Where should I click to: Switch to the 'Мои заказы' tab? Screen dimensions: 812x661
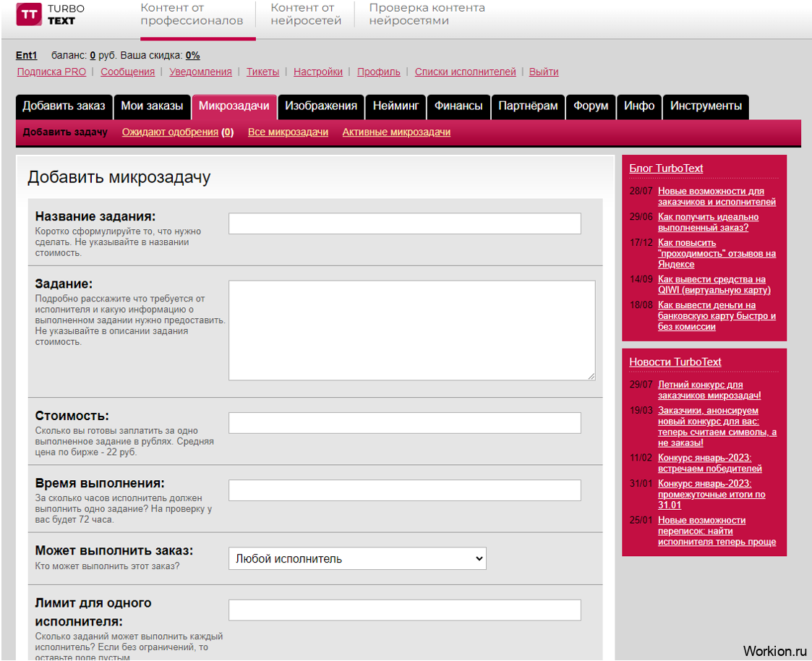pos(152,106)
